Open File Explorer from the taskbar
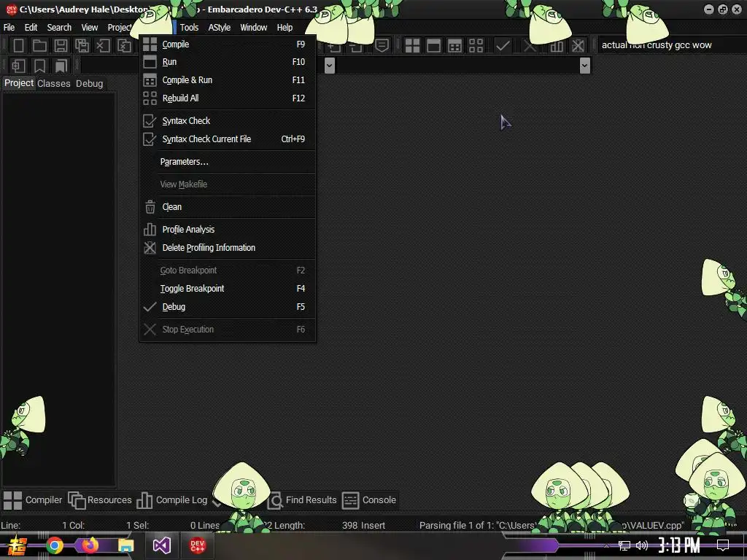 pos(125,545)
